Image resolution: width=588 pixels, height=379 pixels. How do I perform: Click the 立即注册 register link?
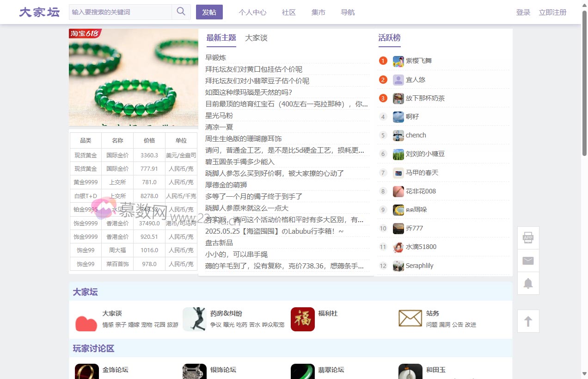click(x=552, y=12)
